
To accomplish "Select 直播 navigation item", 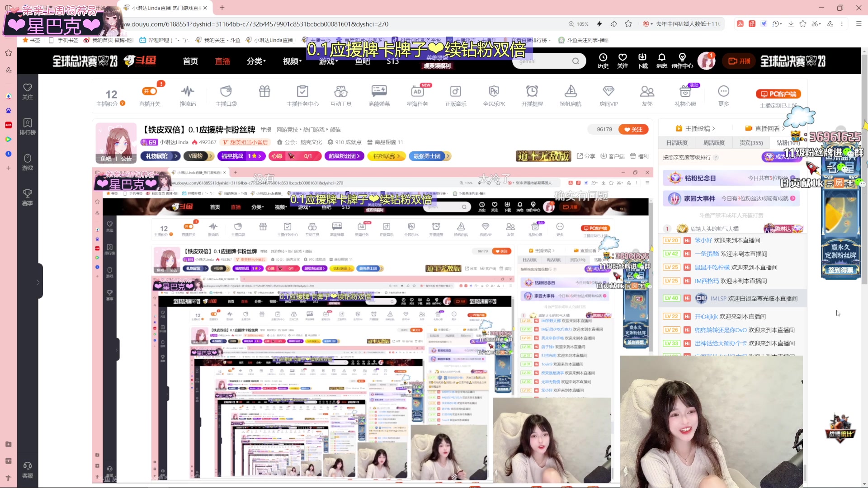I will 222,61.
